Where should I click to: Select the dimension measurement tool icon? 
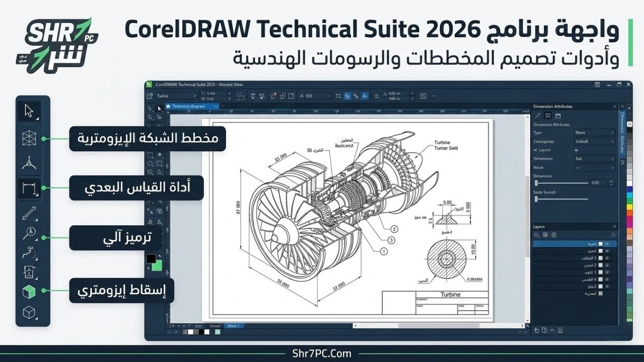[x=29, y=189]
